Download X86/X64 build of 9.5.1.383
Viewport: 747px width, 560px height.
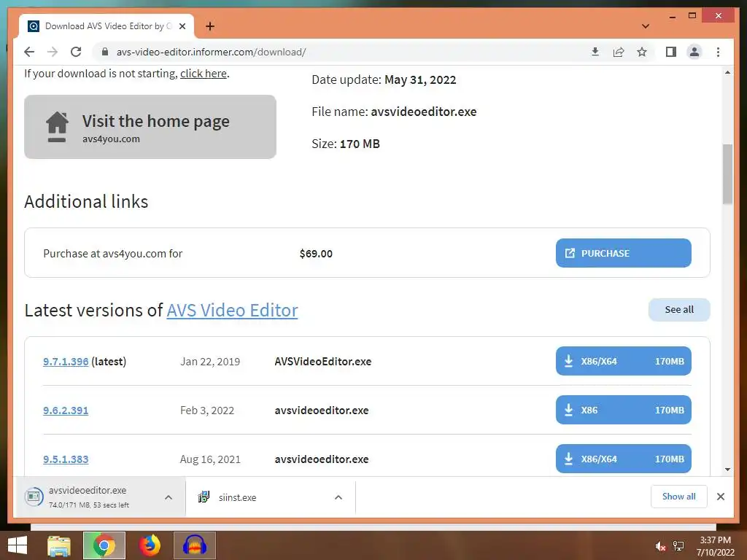point(623,459)
